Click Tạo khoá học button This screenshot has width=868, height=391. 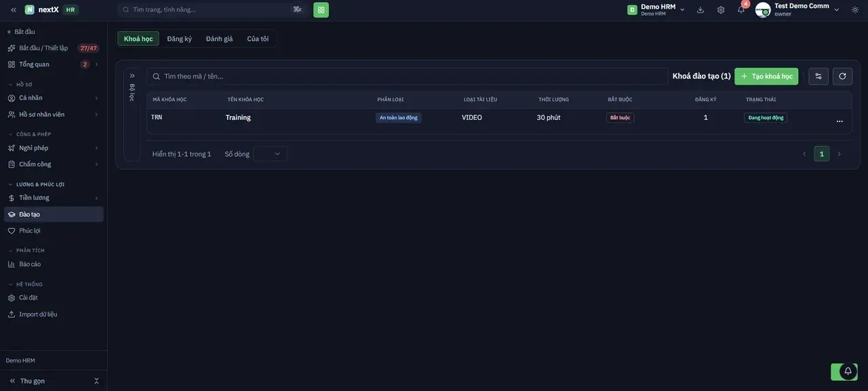[766, 77]
